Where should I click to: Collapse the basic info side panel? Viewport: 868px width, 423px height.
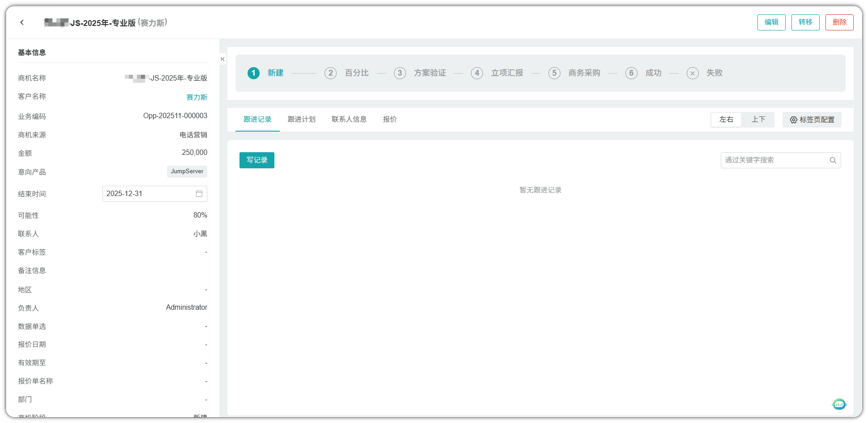[222, 59]
